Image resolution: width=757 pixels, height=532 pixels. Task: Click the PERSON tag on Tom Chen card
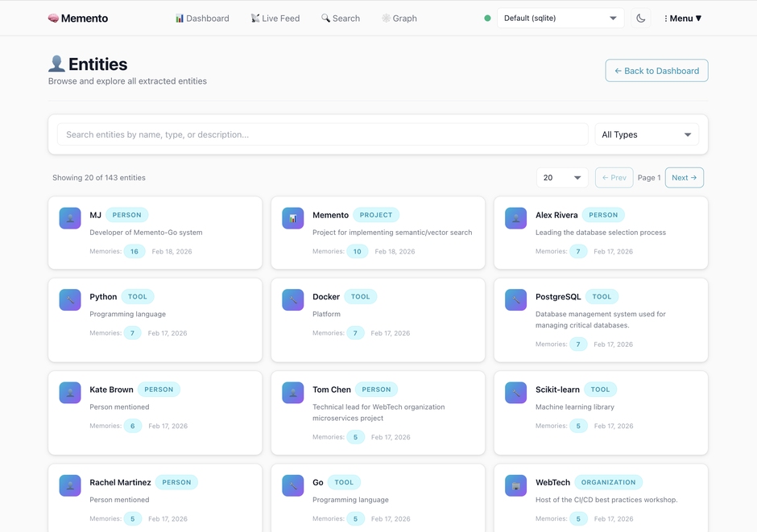pyautogui.click(x=377, y=390)
